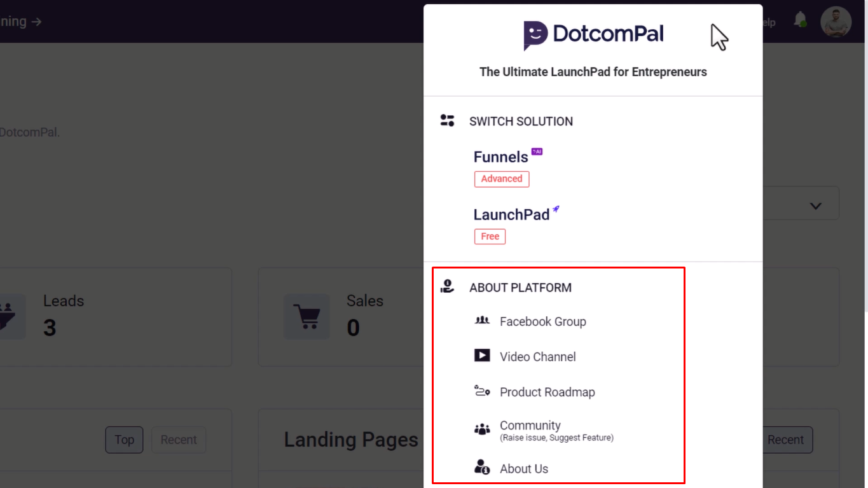Click the shopping cart Sales icon
Image resolution: width=868 pixels, height=488 pixels.
pos(307,316)
